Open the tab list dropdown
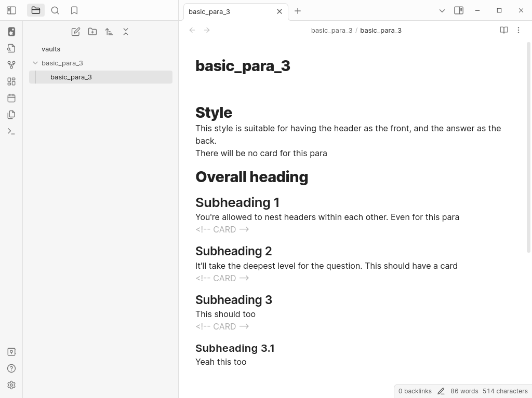532x398 pixels. (442, 10)
